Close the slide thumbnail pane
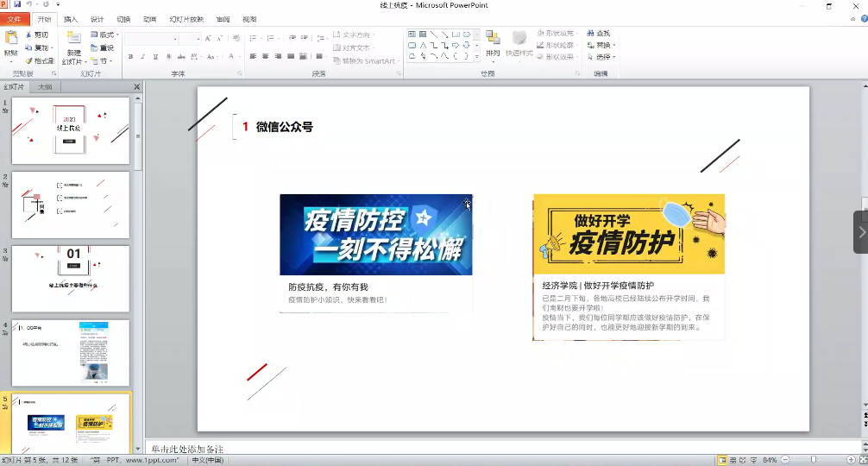Image resolution: width=868 pixels, height=466 pixels. (136, 87)
